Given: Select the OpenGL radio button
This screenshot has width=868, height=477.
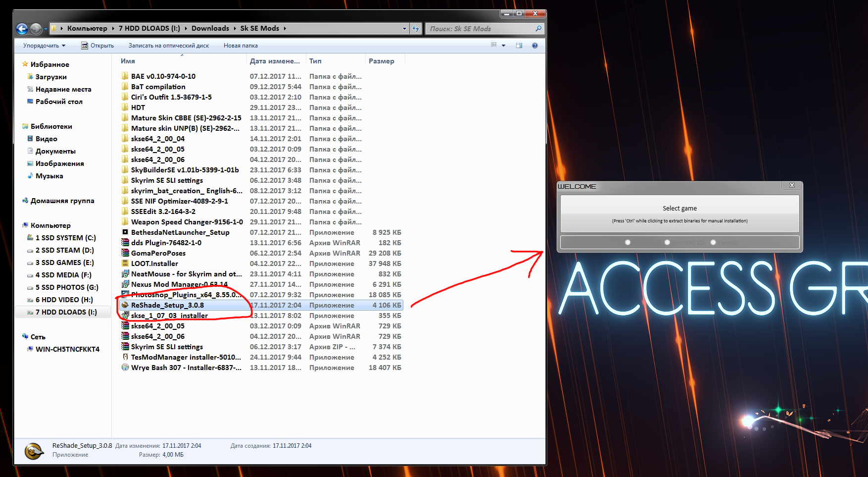Looking at the screenshot, I should coord(713,242).
